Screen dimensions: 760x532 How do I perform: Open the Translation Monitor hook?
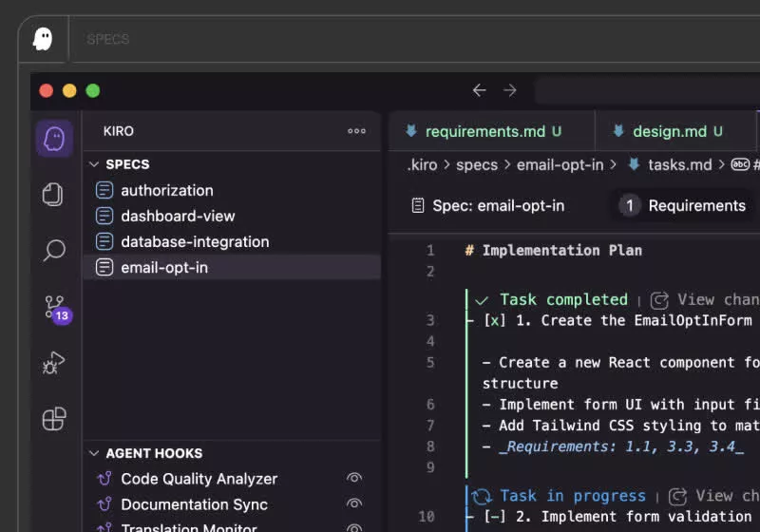[189, 527]
